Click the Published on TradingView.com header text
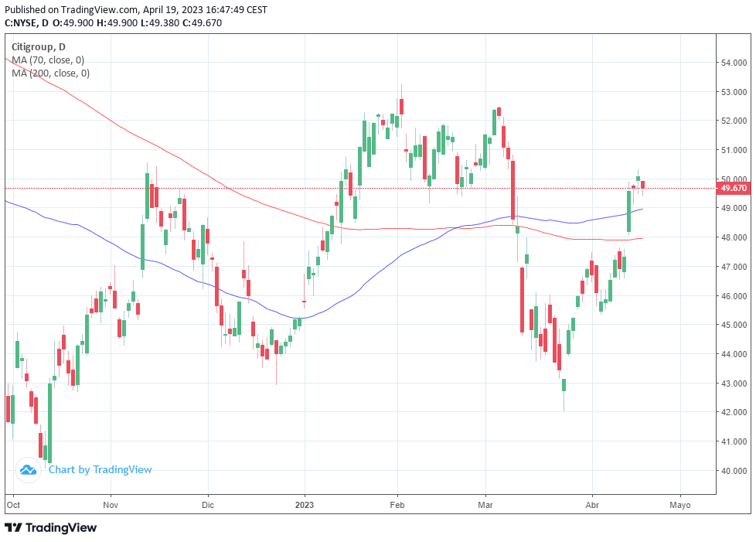756x542 pixels. click(136, 9)
